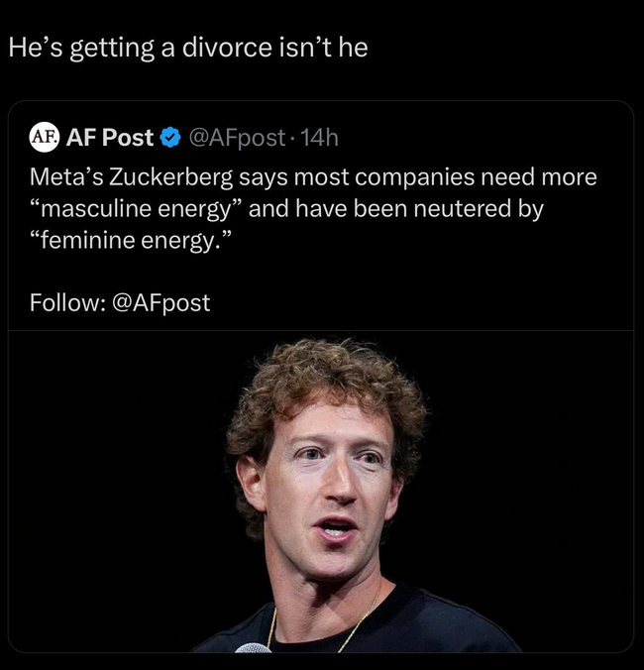The width and height of the screenshot is (644, 670).
Task: Click the "He's getting a divorce" caption
Action: pos(187,48)
